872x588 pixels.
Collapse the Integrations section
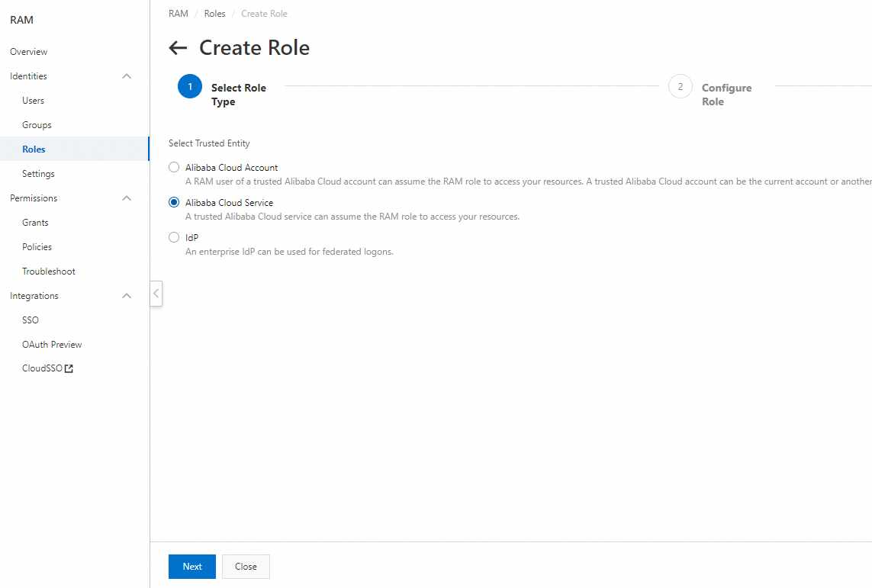click(x=127, y=295)
